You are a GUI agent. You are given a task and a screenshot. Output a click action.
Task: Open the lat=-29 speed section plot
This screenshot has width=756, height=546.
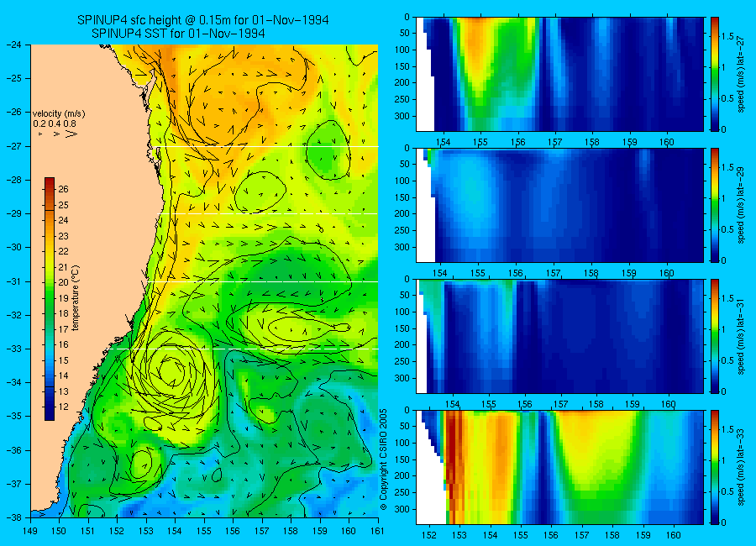pyautogui.click(x=559, y=205)
